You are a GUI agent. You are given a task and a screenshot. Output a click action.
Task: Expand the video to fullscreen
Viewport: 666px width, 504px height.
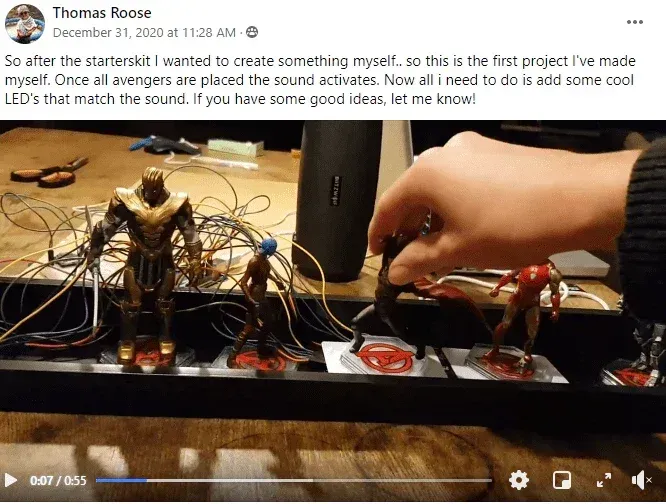click(604, 480)
